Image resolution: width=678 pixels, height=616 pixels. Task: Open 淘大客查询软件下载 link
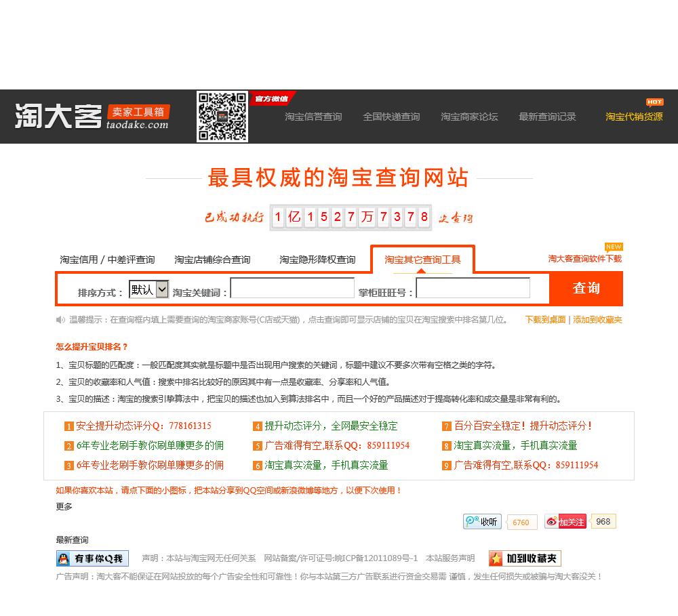click(584, 258)
